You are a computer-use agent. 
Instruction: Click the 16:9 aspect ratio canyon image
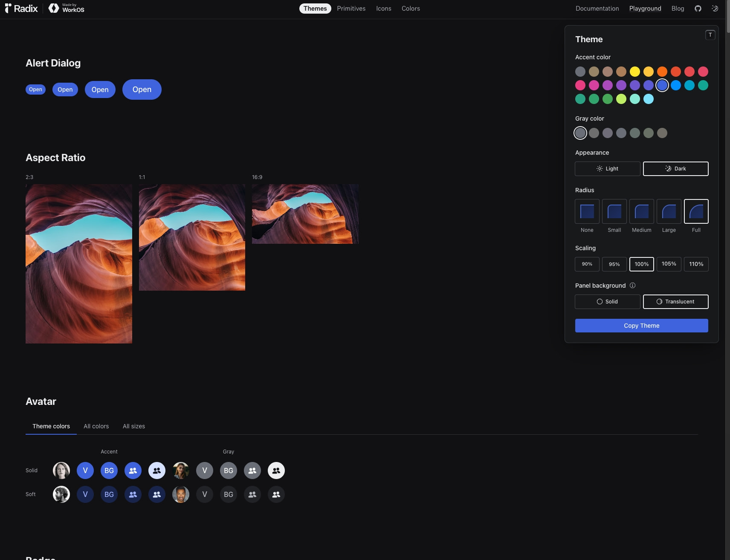pyautogui.click(x=305, y=214)
